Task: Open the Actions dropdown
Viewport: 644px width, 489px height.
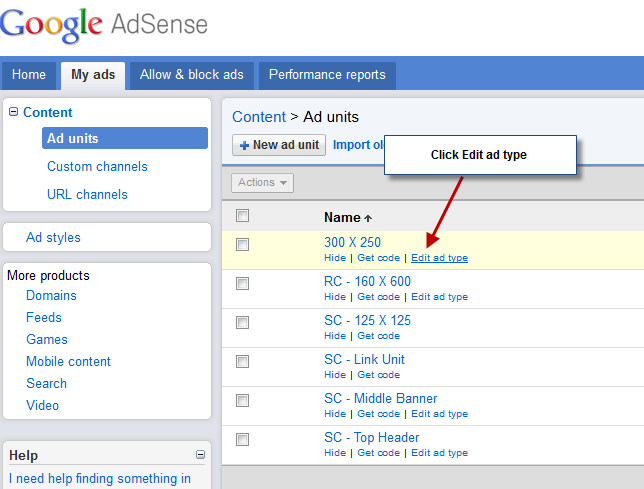Action: [x=262, y=183]
